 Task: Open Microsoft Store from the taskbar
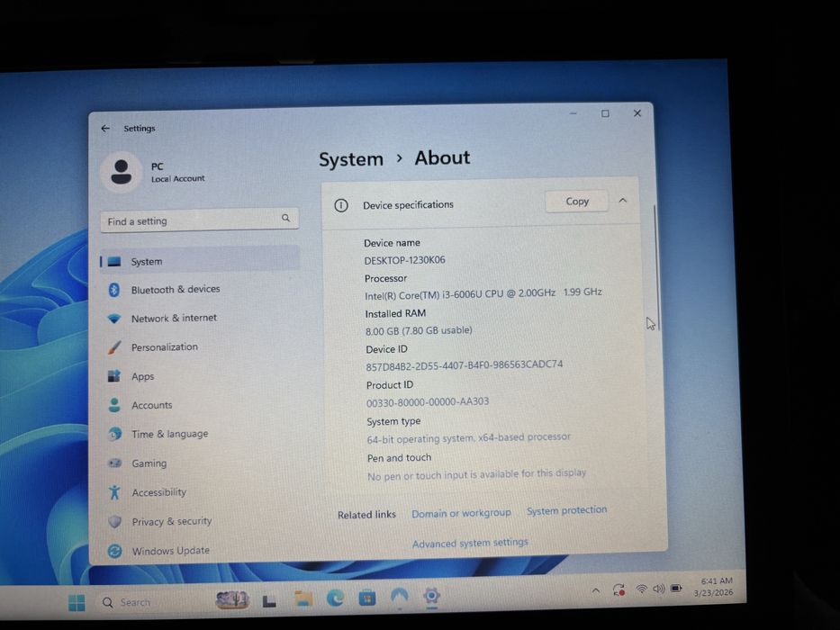[367, 597]
